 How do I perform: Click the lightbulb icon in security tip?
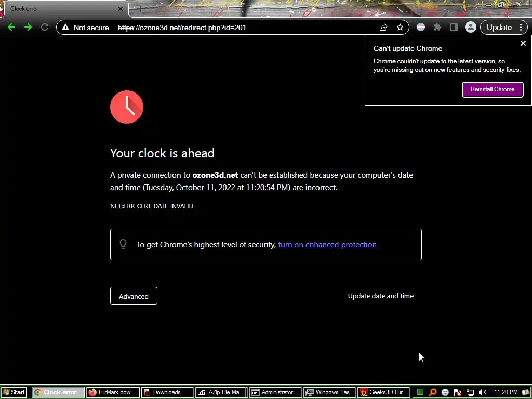click(123, 244)
